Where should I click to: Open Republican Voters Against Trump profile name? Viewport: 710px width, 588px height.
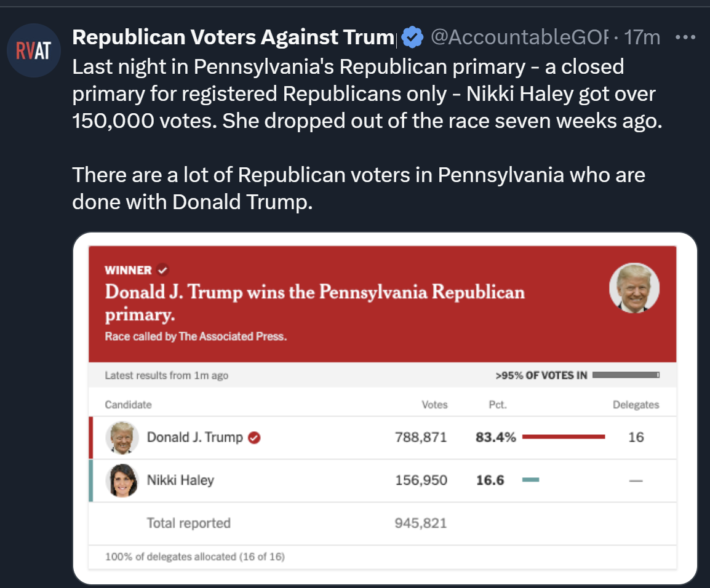(234, 37)
